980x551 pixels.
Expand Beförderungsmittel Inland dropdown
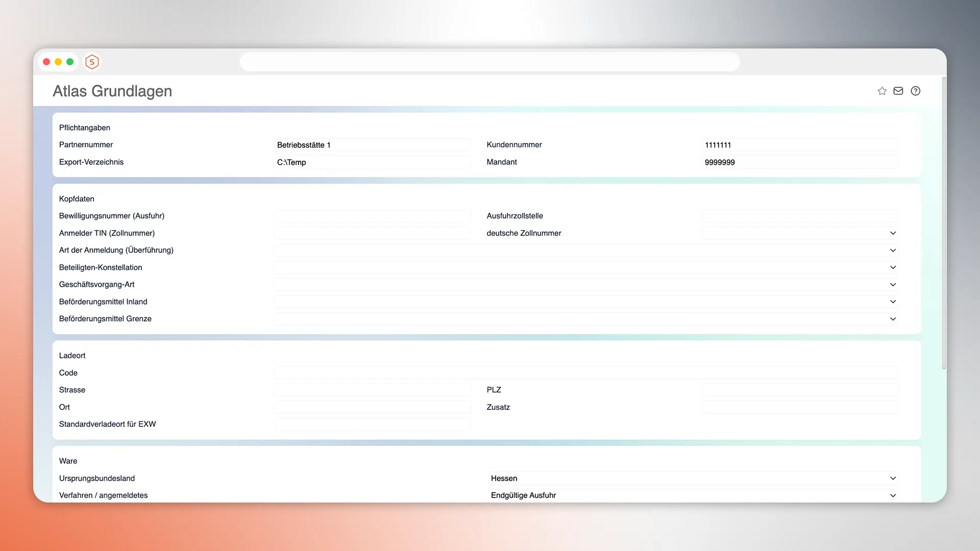[x=586, y=302]
